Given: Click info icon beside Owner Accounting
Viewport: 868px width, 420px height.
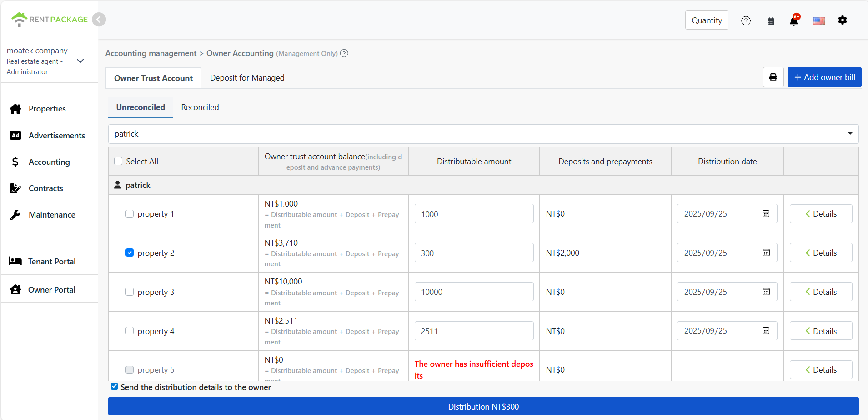Looking at the screenshot, I should point(344,53).
